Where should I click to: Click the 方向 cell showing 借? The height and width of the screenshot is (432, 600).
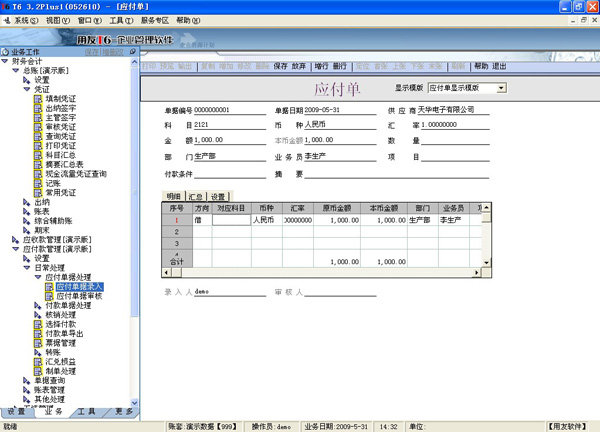click(202, 220)
